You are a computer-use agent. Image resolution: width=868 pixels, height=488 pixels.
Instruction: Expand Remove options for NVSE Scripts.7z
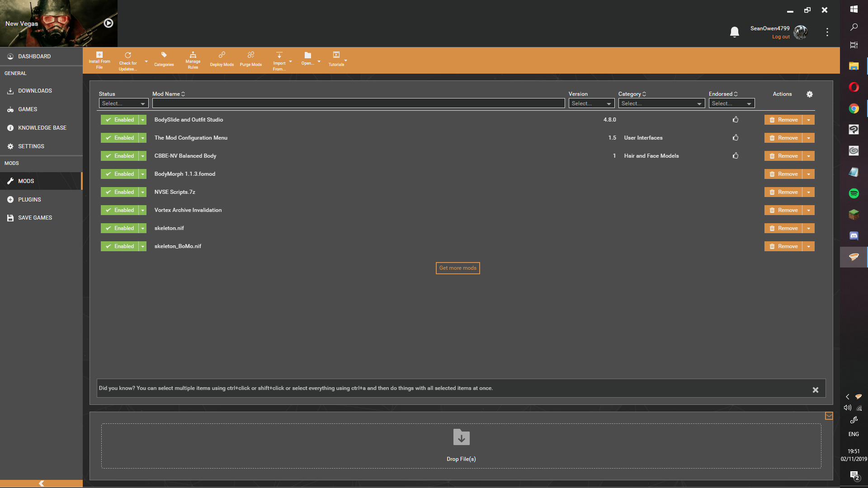click(808, 192)
